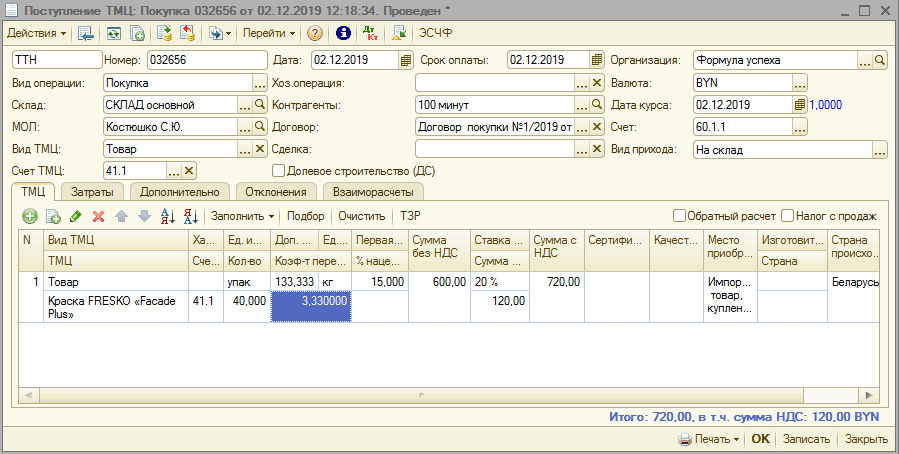The width and height of the screenshot is (899, 454).
Task: Open the Взаиморасчеты tab
Action: tap(373, 191)
